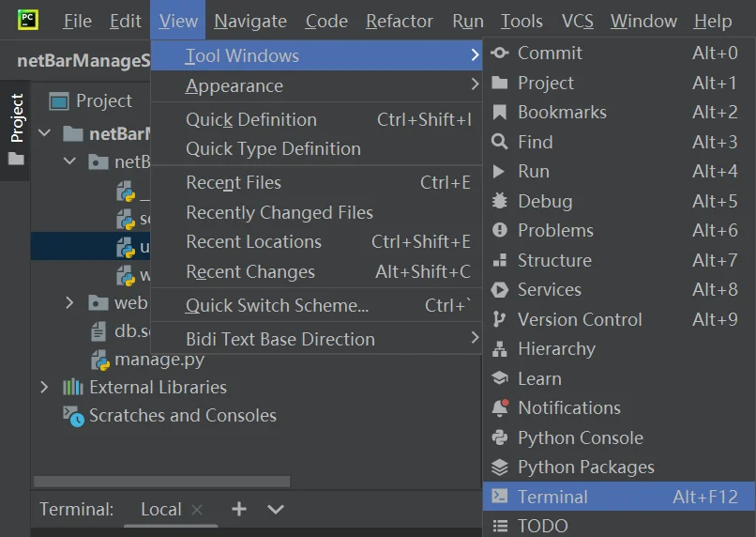This screenshot has height=537, width=756.
Task: Select Recent Files menu entry
Action: [x=316, y=182]
